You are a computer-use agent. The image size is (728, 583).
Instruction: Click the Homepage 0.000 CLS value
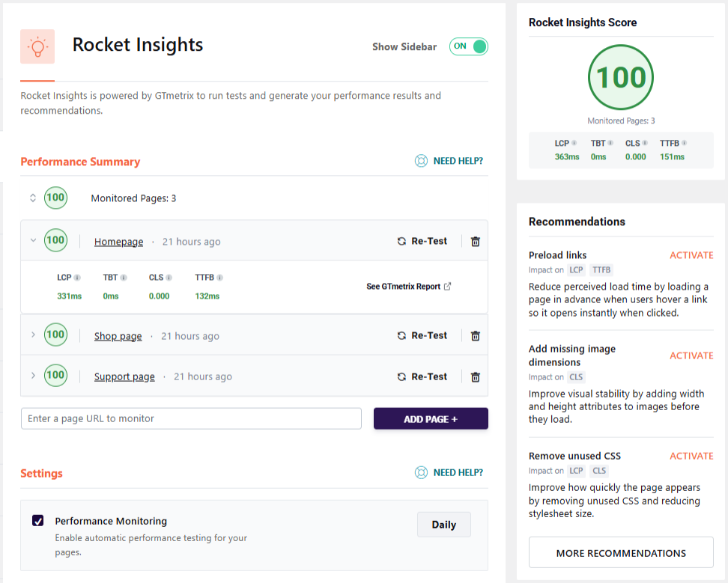[159, 296]
